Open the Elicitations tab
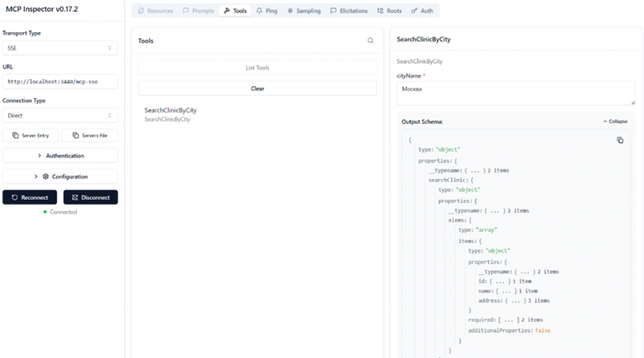The height and width of the screenshot is (358, 644). coord(349,11)
